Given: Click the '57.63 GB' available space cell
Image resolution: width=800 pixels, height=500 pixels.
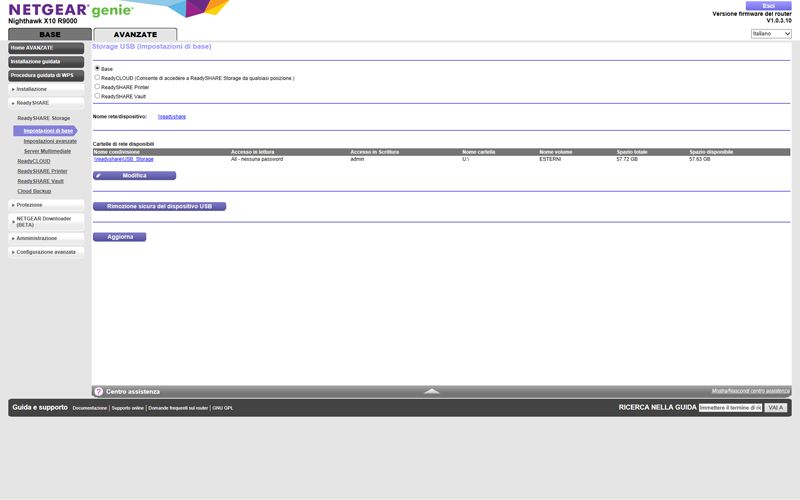Looking at the screenshot, I should click(699, 159).
